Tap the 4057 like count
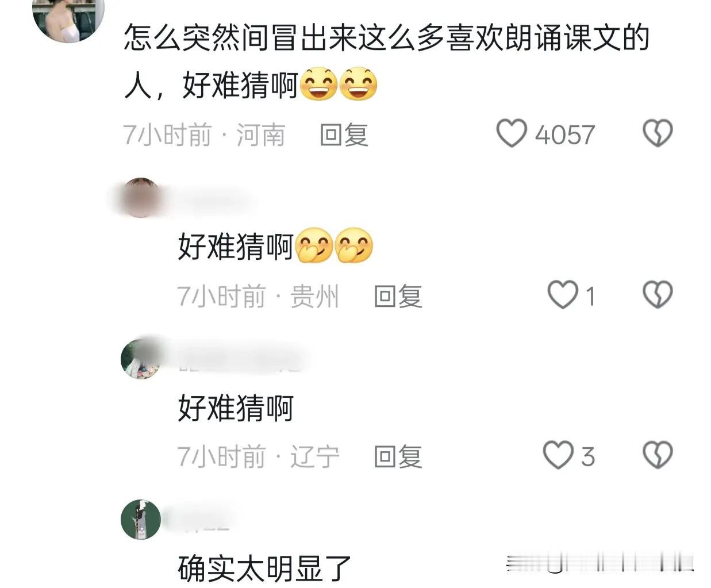The width and height of the screenshot is (711, 588). 564,135
